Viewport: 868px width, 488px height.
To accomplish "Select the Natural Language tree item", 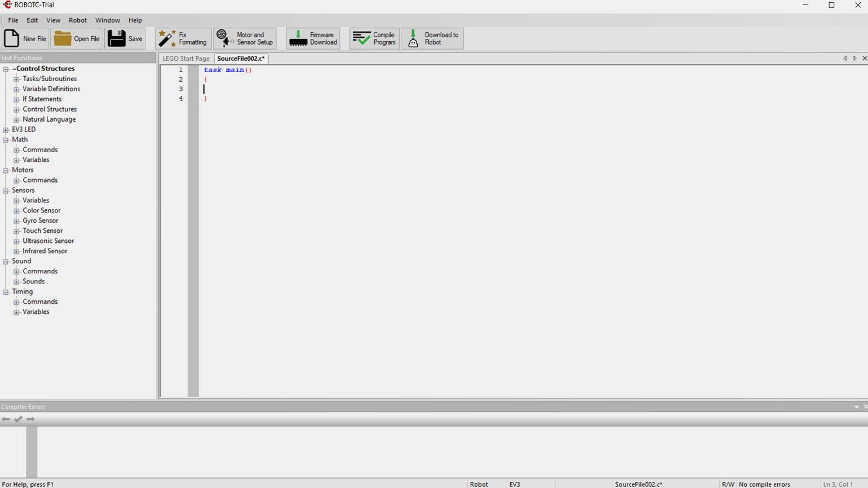I will coord(49,119).
